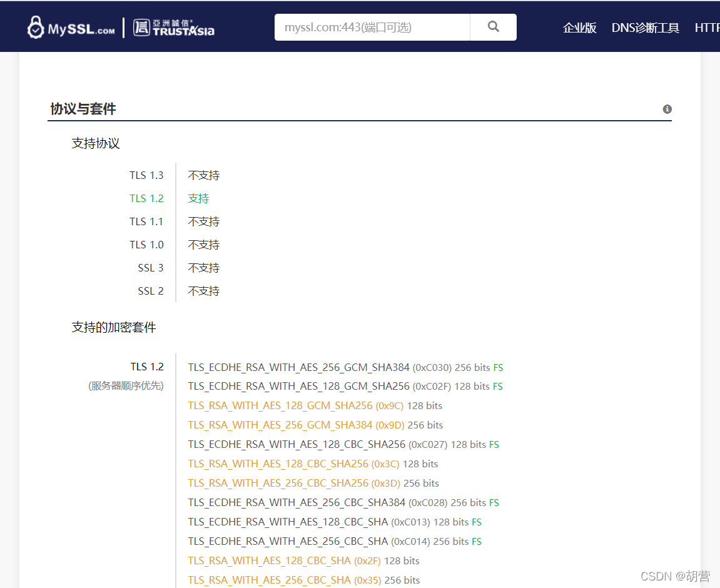Screen dimensions: 720x588
Task: Click the TrustAsia logo
Action: [x=173, y=28]
